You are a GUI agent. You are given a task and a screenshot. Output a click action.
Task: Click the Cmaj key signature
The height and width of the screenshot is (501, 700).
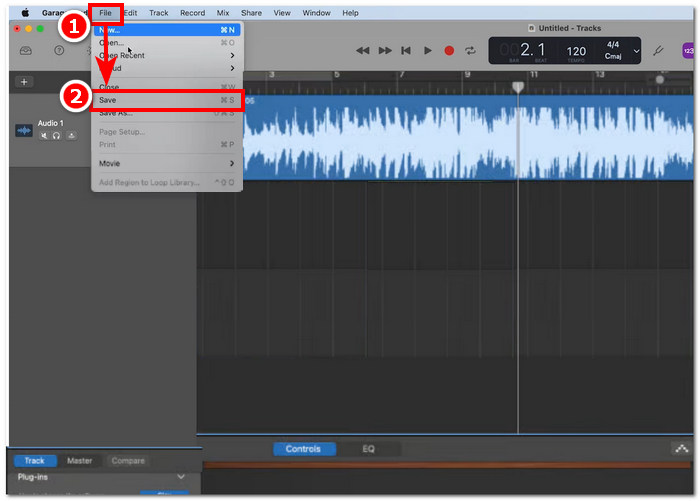pos(613,56)
